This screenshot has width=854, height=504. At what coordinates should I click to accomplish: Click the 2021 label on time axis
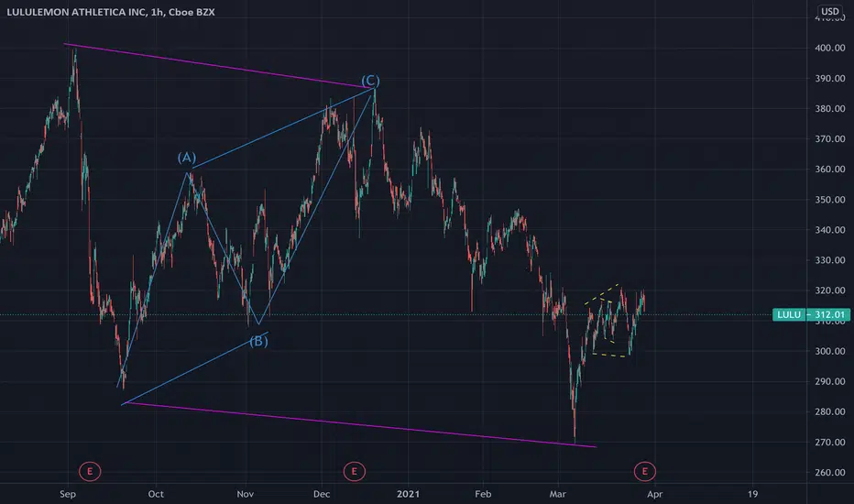[408, 494]
